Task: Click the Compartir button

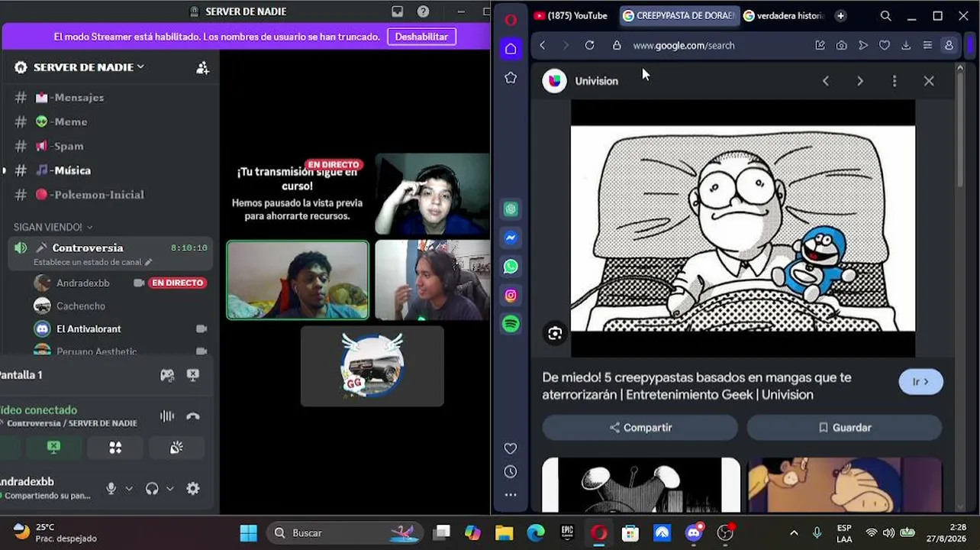Action: [640, 428]
